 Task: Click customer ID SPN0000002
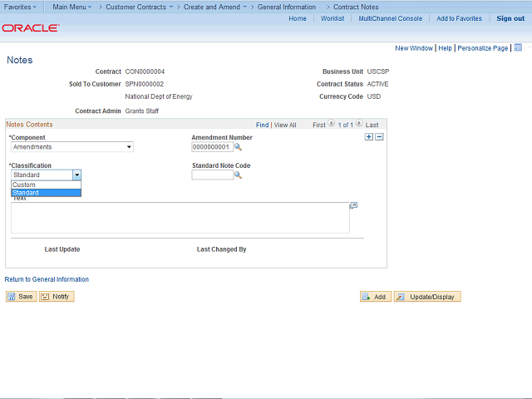[x=144, y=84]
